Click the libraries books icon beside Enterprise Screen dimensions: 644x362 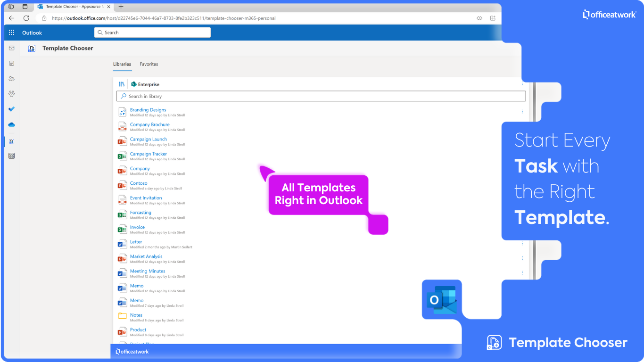click(x=122, y=84)
